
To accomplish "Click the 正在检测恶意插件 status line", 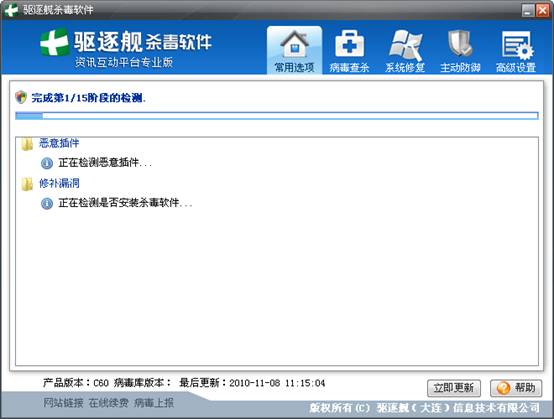I will pyautogui.click(x=105, y=163).
